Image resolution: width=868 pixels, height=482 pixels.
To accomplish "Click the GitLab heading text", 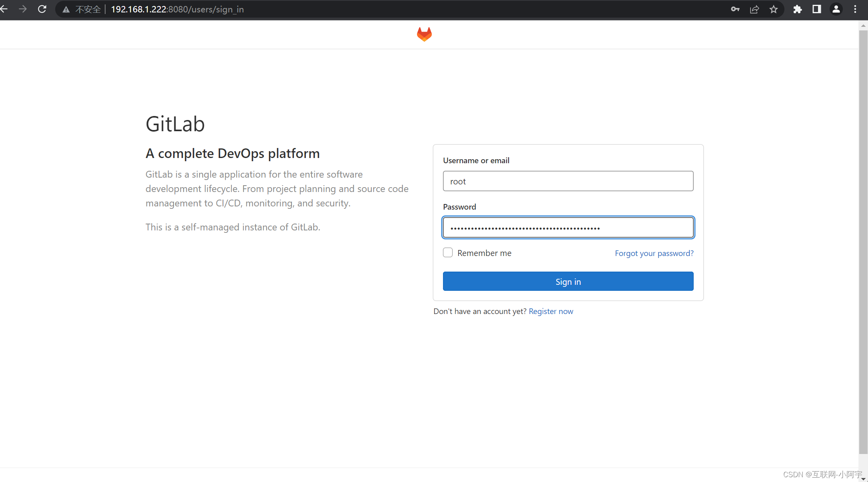I will (x=175, y=124).
